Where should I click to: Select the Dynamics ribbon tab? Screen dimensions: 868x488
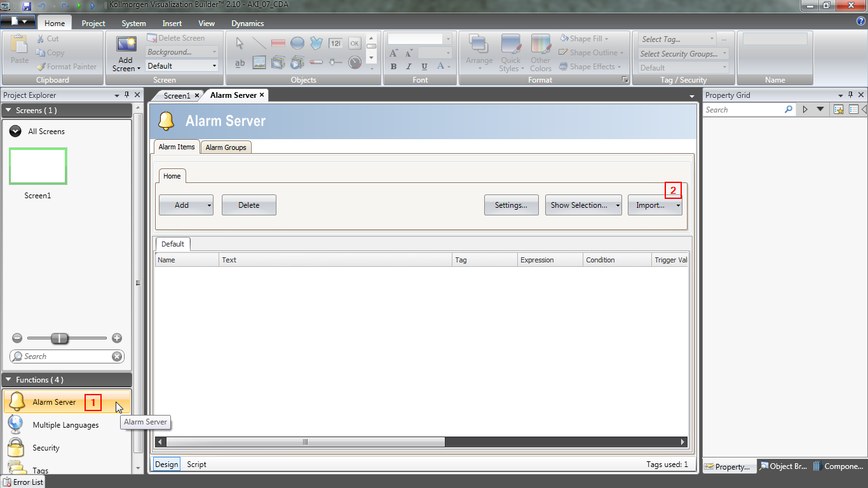pos(247,24)
